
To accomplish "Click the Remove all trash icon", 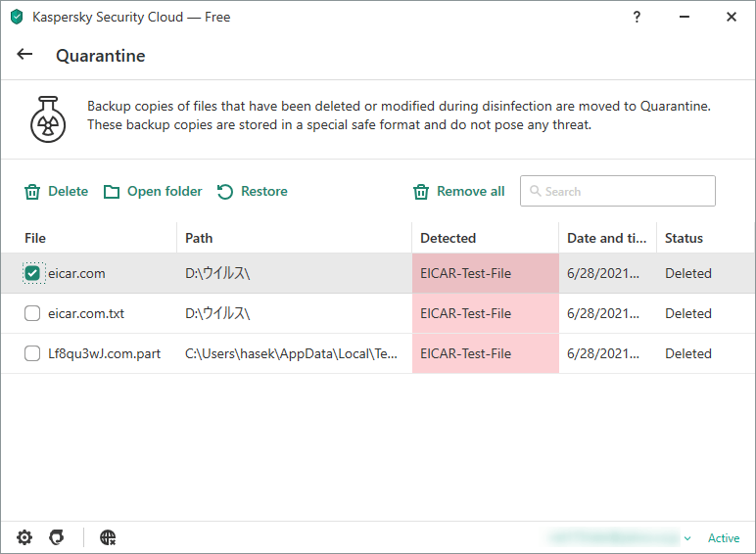I will pyautogui.click(x=421, y=192).
